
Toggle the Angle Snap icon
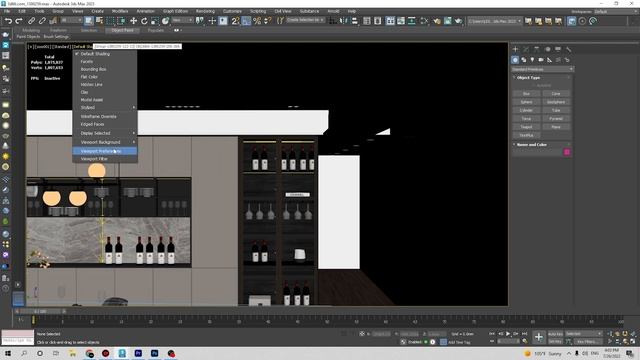[x=246, y=21]
